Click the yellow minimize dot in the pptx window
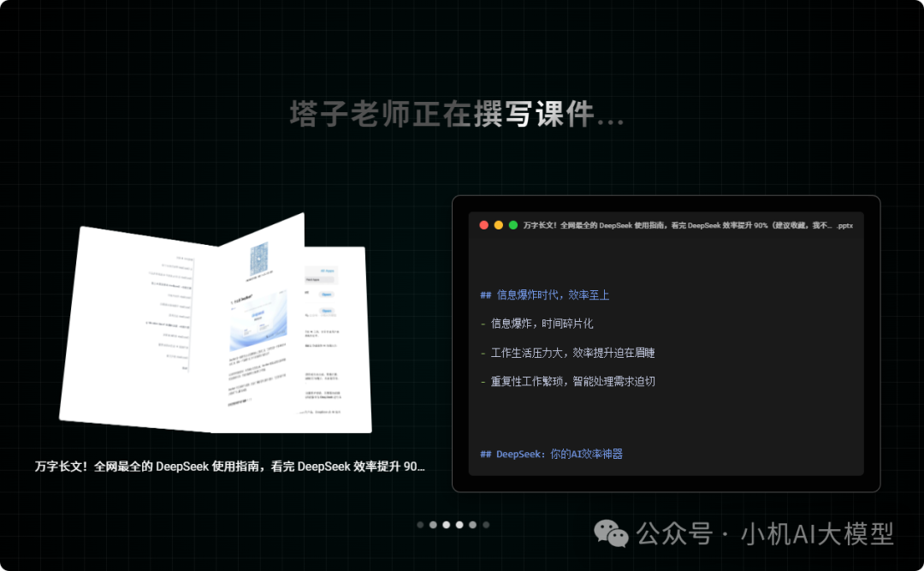Viewport: 924px width, 571px height. click(499, 225)
